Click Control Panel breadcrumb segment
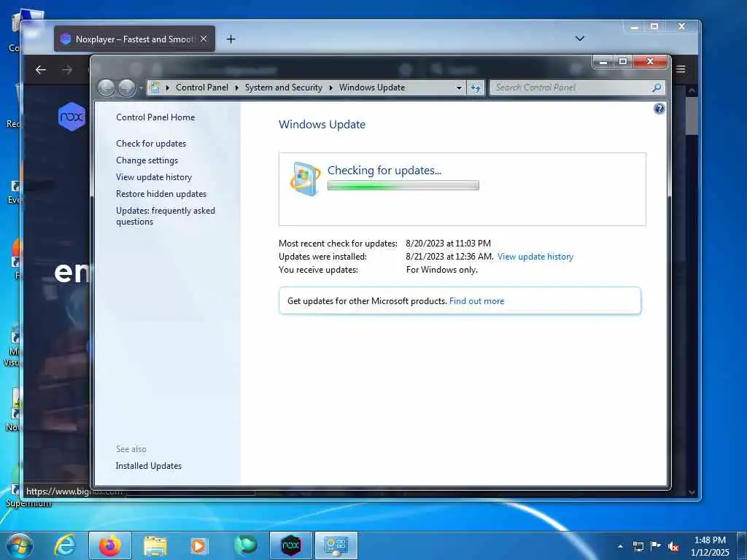This screenshot has height=560, width=747. point(201,87)
